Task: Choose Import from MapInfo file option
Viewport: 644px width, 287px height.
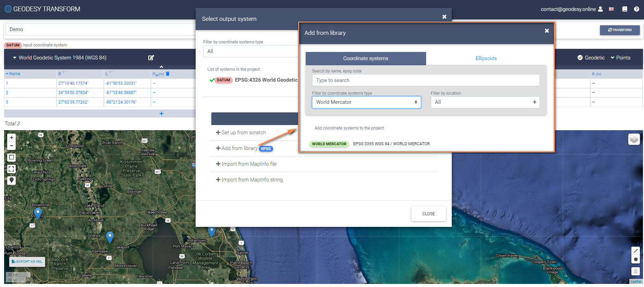Action: (249, 164)
